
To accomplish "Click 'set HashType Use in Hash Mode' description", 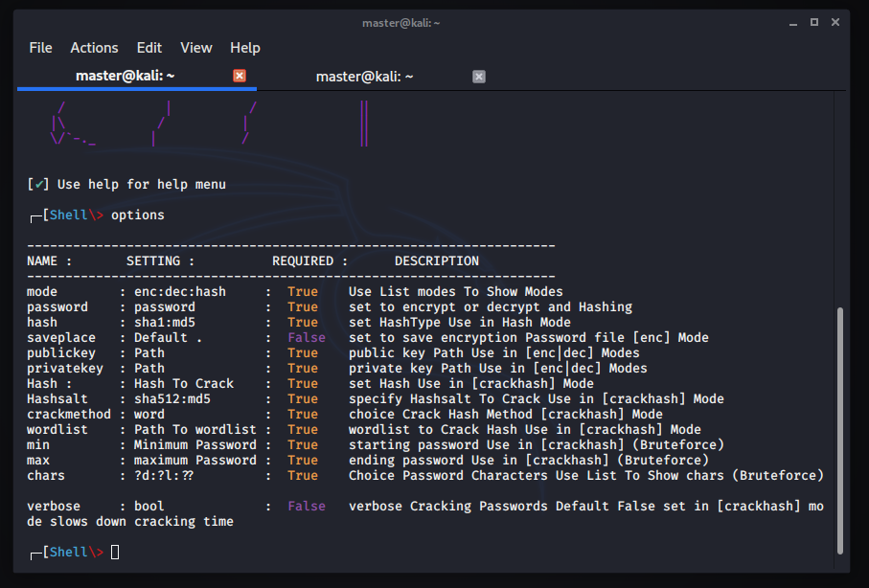I will point(460,322).
